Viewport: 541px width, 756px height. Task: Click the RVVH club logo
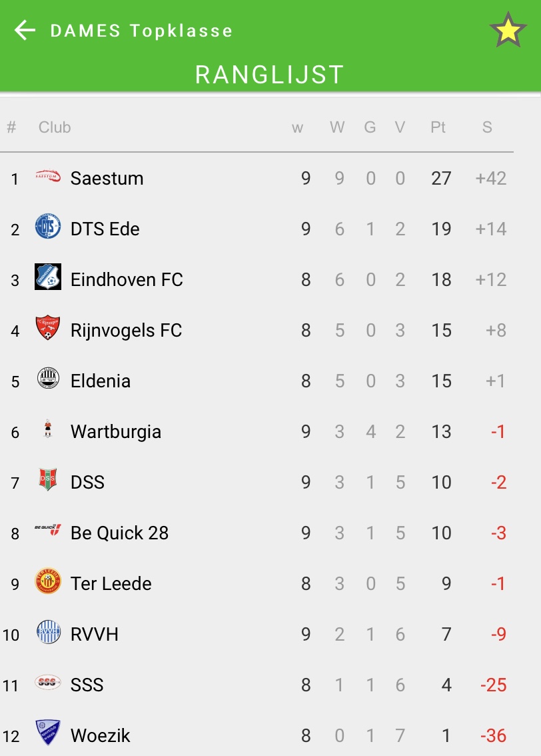pyautogui.click(x=48, y=632)
